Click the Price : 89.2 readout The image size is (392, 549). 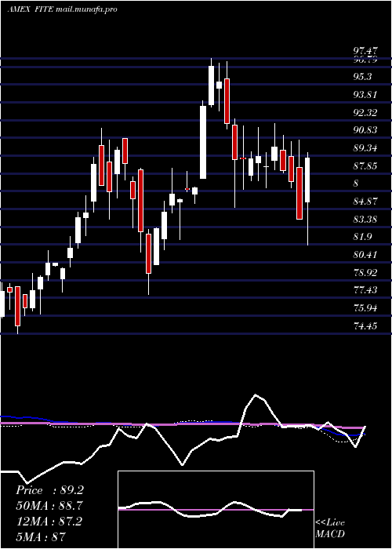click(49, 490)
